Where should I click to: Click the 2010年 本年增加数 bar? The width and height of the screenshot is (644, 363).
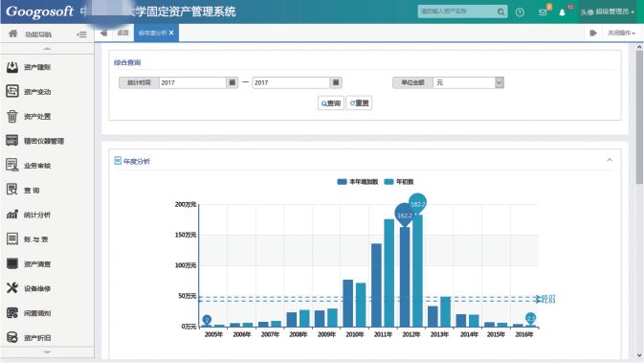[348, 303]
